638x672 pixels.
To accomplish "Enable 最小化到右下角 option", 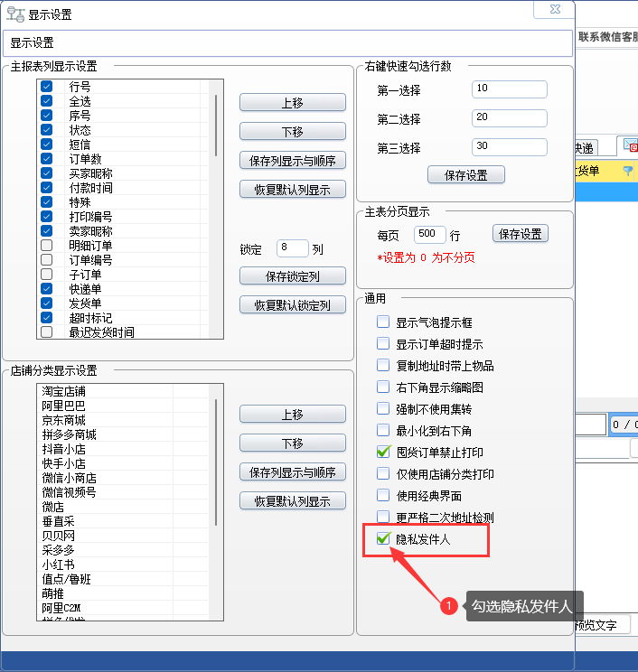I will 383,430.
